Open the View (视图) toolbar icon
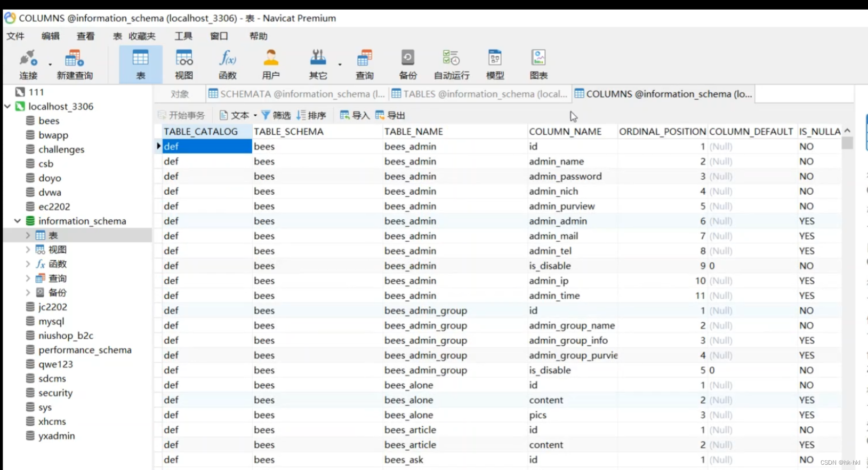Viewport: 868px width, 470px height. pos(184,64)
